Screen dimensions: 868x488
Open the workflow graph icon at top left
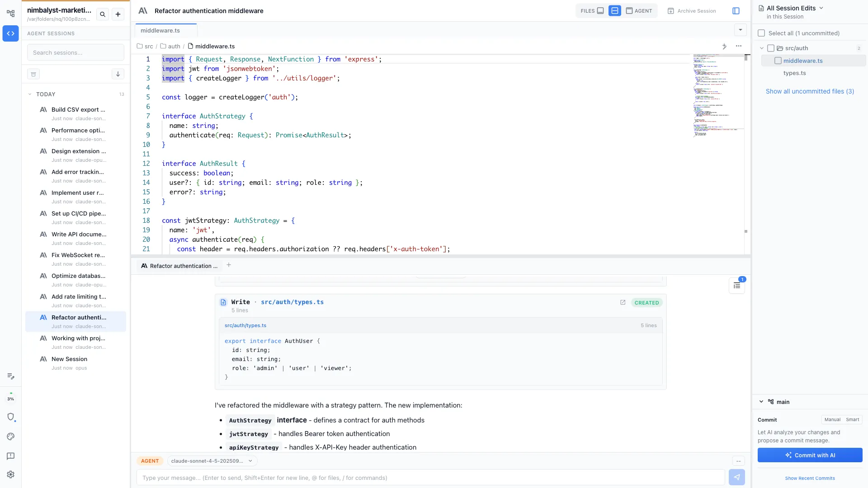(11, 14)
